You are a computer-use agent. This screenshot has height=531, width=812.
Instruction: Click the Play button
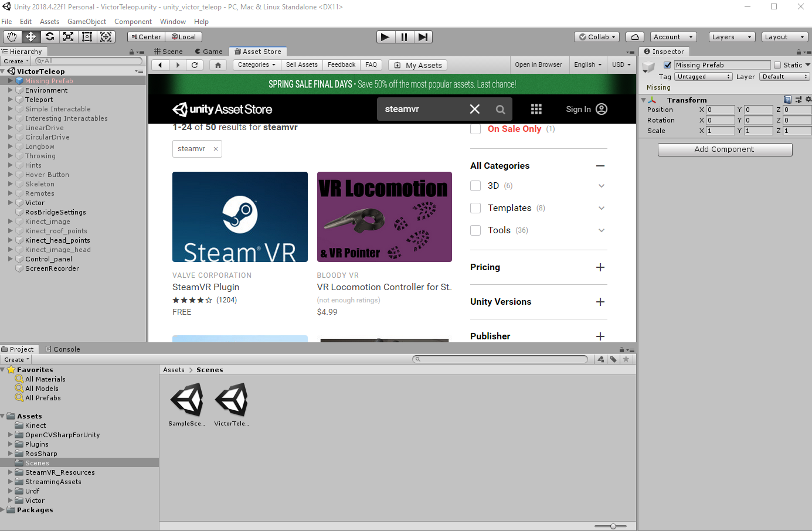[385, 37]
